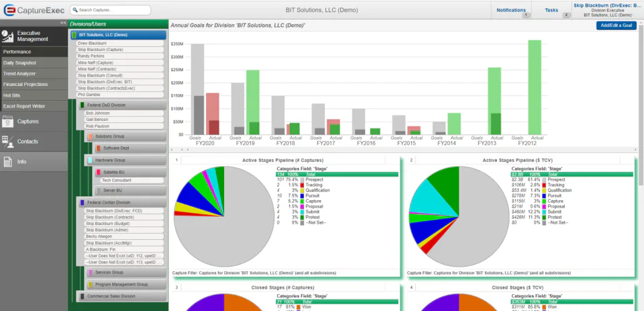Viewport: 644px width, 311px height.
Task: Click the search magnifier icon
Action: pyautogui.click(x=76, y=10)
